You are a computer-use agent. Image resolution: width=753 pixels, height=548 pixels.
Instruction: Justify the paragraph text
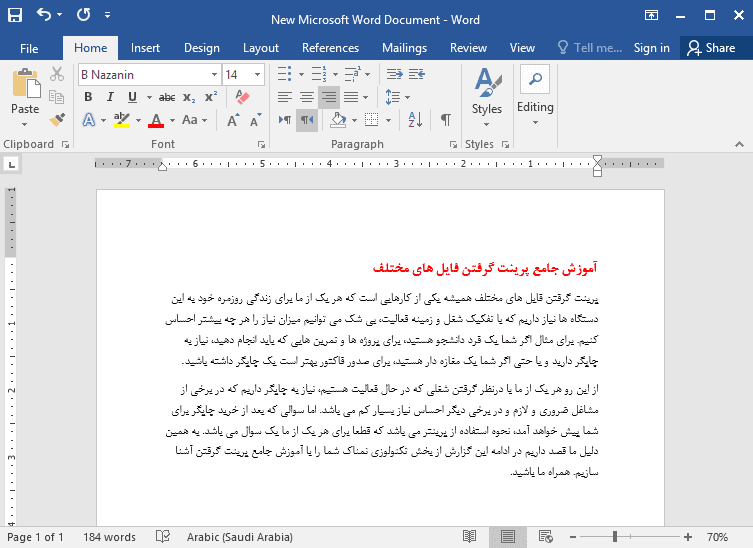pyautogui.click(x=351, y=97)
